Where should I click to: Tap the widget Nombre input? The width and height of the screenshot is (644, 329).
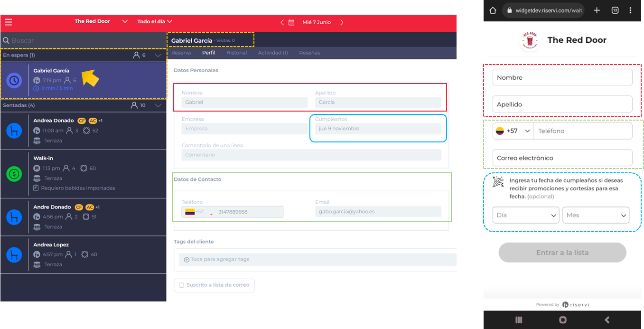[562, 77]
